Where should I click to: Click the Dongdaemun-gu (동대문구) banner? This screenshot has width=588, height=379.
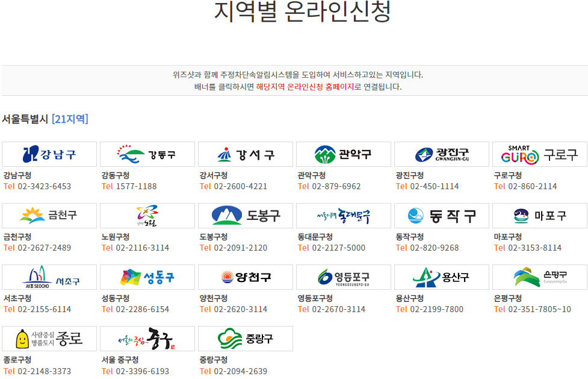pos(343,215)
